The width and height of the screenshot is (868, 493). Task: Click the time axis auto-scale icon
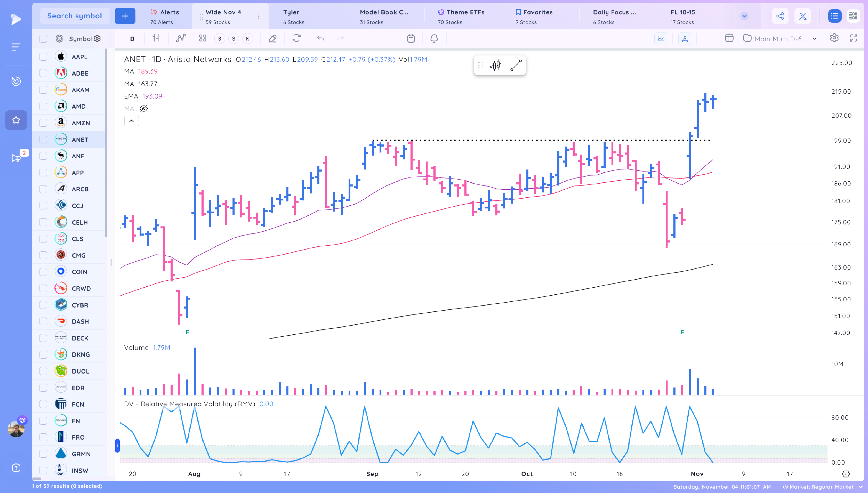tap(846, 474)
